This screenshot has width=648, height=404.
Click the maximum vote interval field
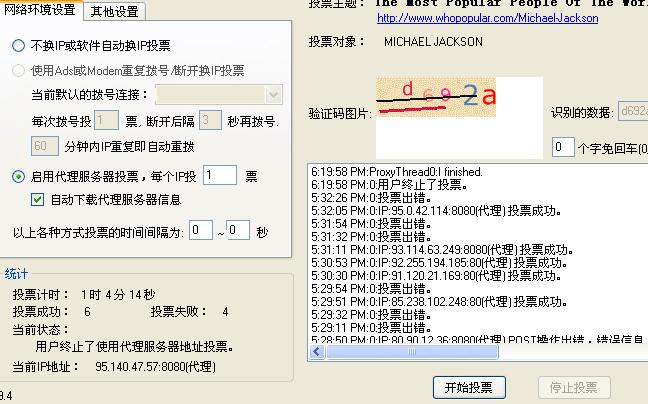pyautogui.click(x=237, y=230)
